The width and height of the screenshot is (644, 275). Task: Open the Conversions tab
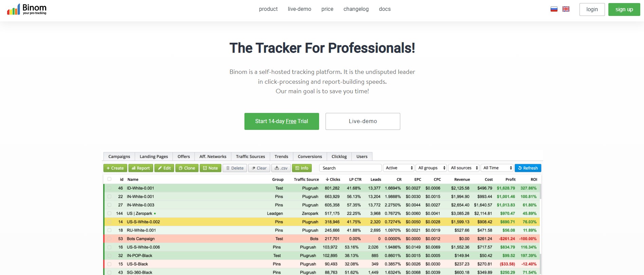coord(310,156)
